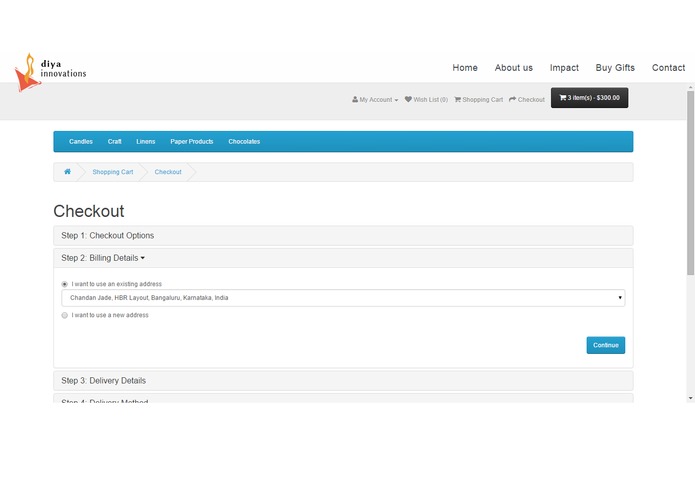Click Shopping Cart in the breadcrumb
The width and height of the screenshot is (695, 494).
pyautogui.click(x=113, y=172)
